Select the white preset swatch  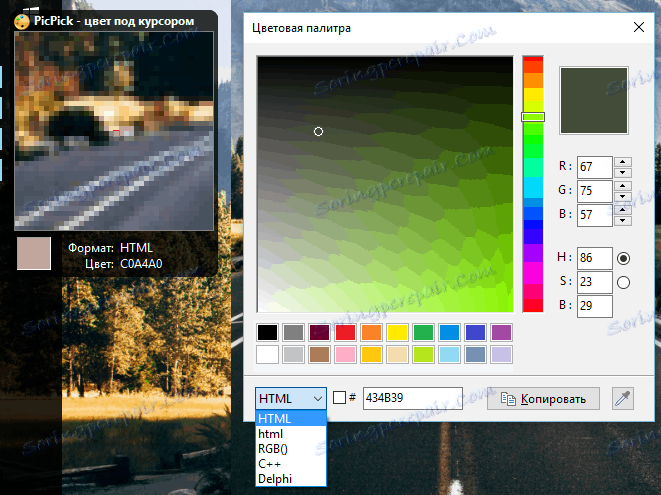[268, 355]
